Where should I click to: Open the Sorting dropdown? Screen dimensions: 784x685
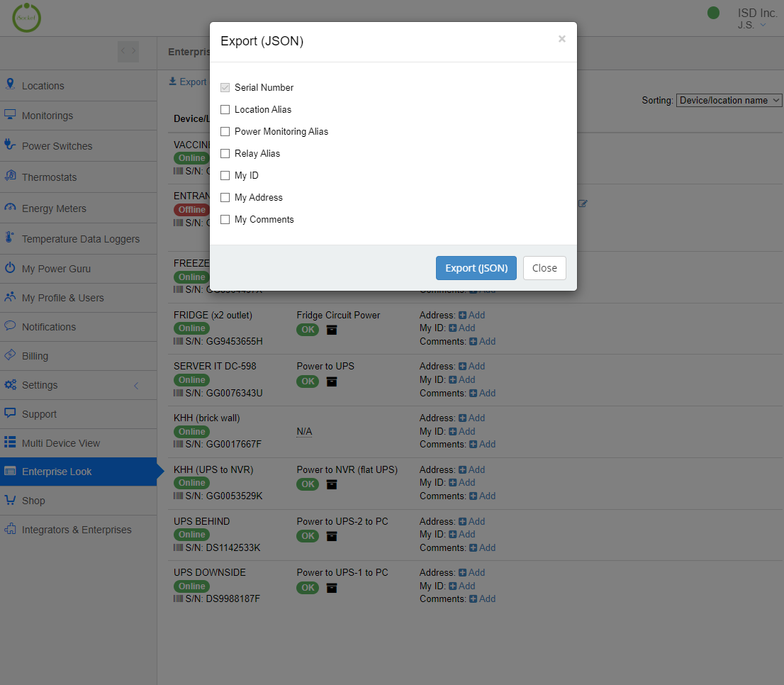pyautogui.click(x=729, y=101)
